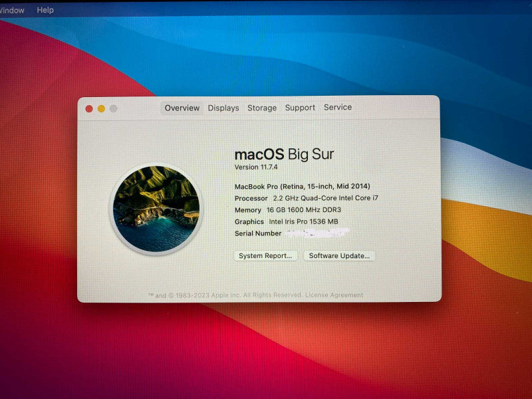Click the Software Update... button
Image resolution: width=532 pixels, height=399 pixels.
tap(339, 256)
